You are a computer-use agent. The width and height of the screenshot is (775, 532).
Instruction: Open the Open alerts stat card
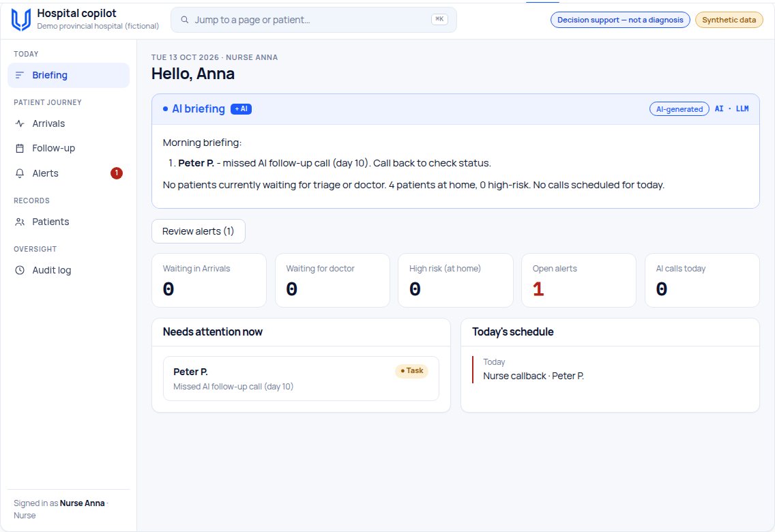click(x=579, y=280)
